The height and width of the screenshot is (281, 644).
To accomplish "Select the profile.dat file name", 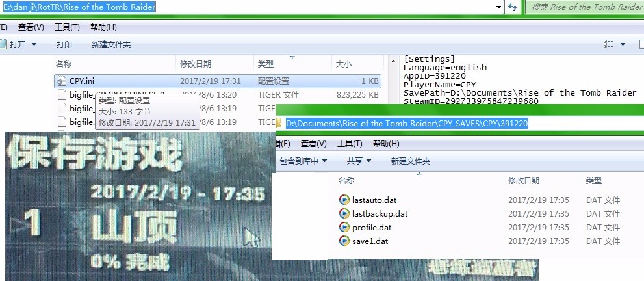I will pos(372,227).
